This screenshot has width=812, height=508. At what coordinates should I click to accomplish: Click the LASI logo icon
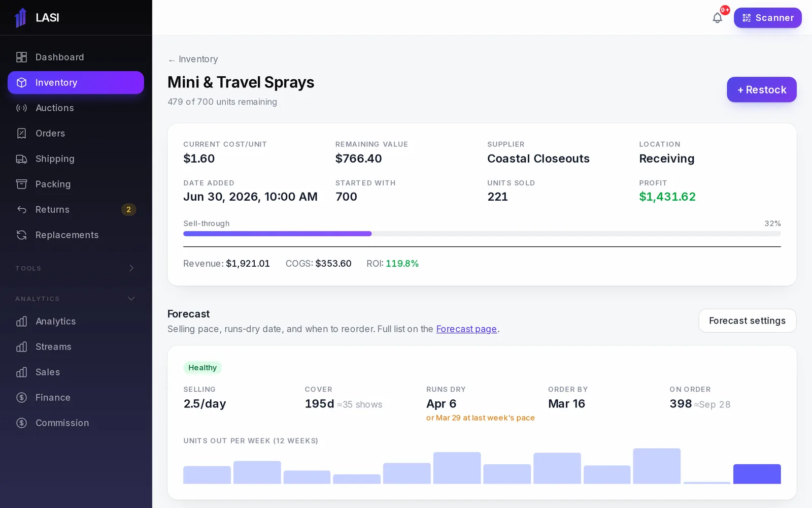[21, 18]
